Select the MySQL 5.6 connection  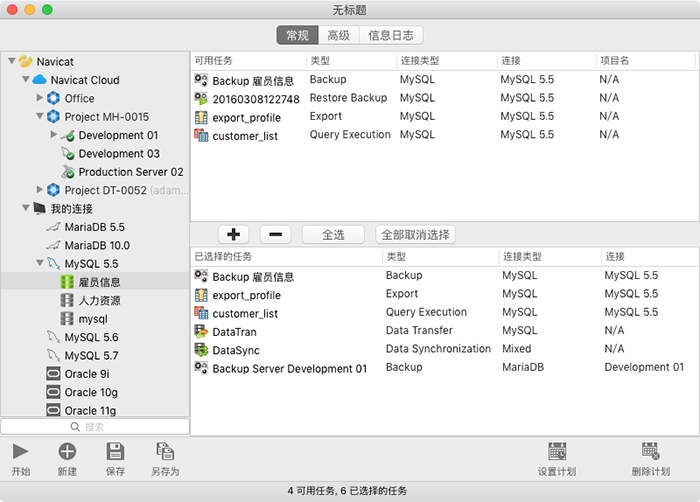[x=96, y=337]
